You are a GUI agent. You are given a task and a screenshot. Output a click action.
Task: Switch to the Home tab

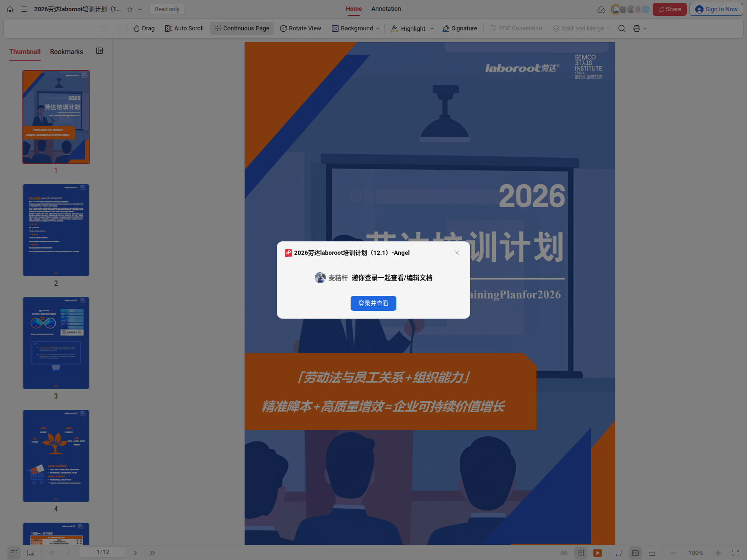coord(354,9)
